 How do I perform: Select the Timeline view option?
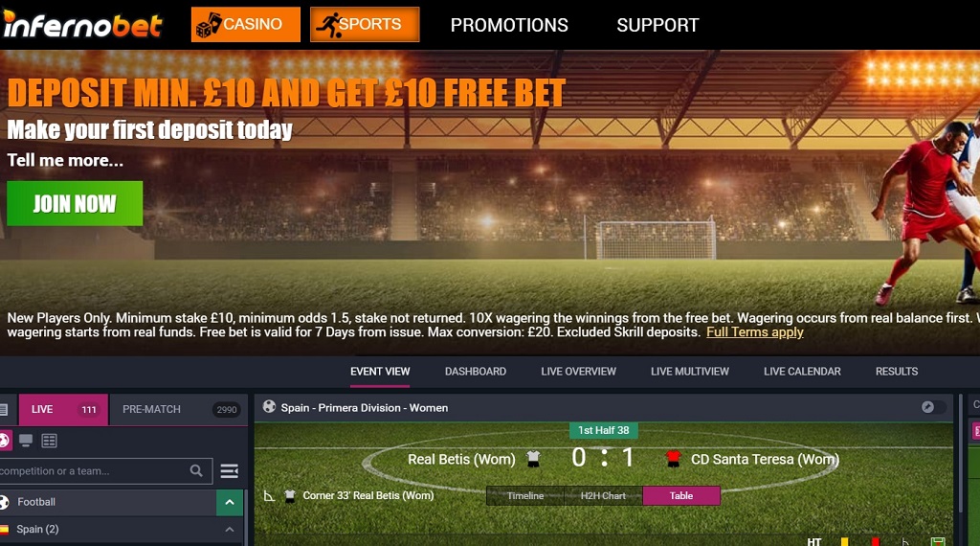coord(525,495)
